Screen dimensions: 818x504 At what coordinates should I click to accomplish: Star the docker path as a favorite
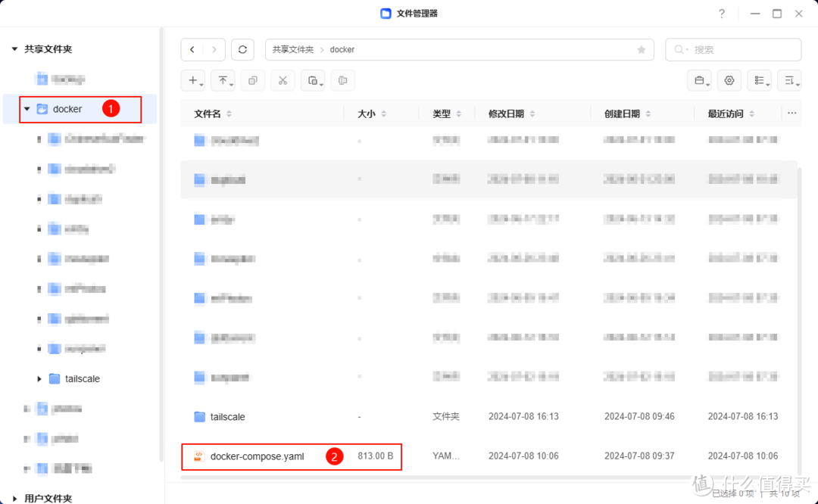pyautogui.click(x=641, y=49)
